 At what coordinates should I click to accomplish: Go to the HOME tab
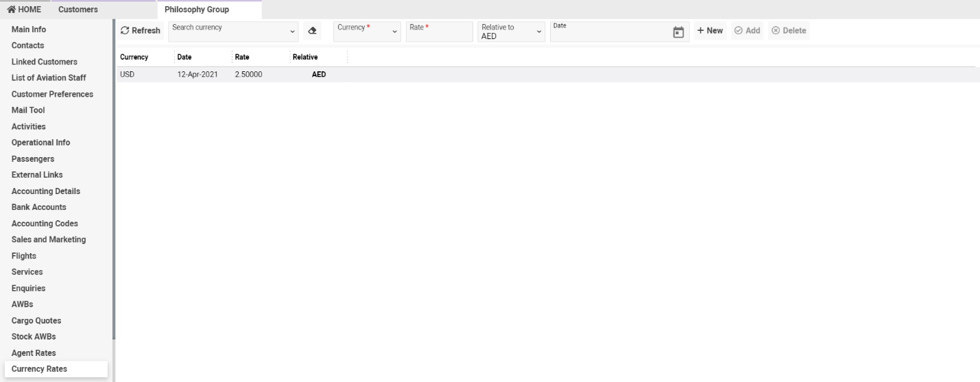click(23, 9)
